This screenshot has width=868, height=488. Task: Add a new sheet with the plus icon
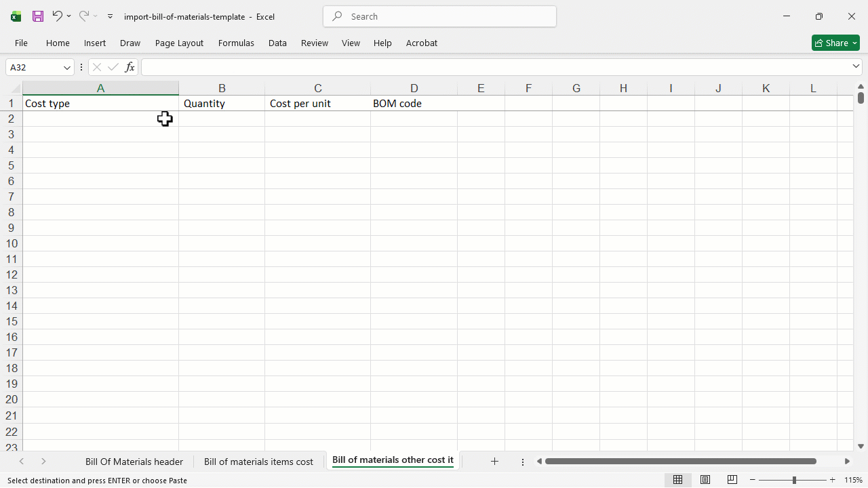(x=494, y=462)
